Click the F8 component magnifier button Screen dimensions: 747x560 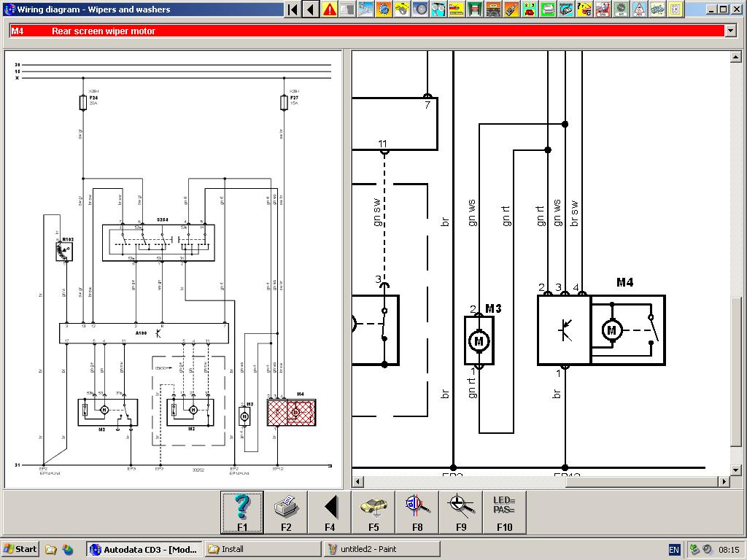pos(417,512)
